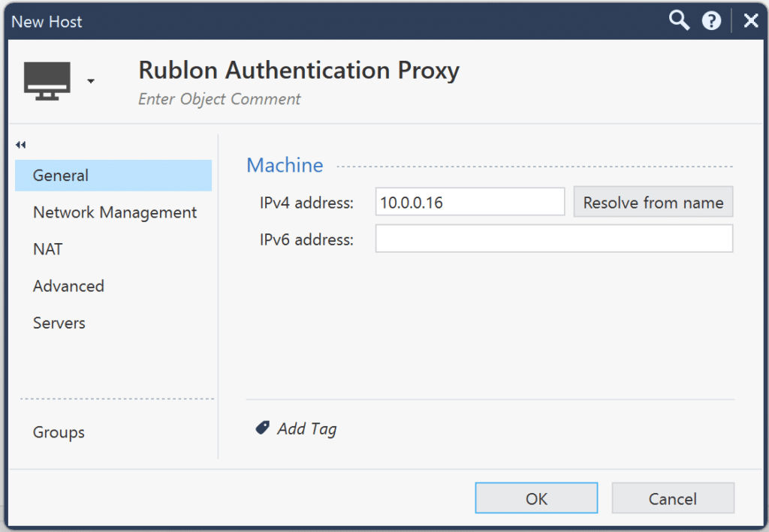Click Resolve from name
Viewport: 769px width, 532px height.
click(653, 202)
